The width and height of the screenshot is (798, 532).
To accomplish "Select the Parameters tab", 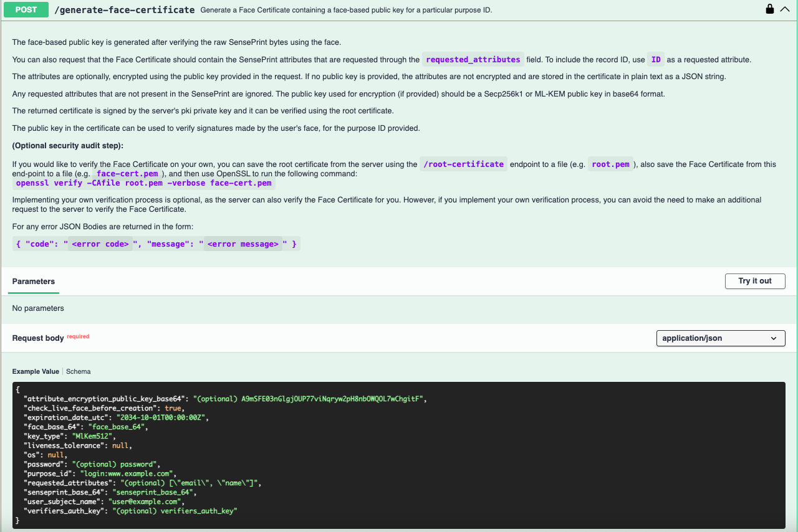I will tap(34, 282).
